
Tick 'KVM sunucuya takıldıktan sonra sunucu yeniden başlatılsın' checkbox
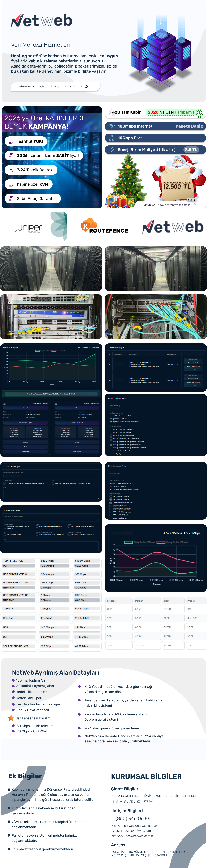pyautogui.click(x=5, y=483)
